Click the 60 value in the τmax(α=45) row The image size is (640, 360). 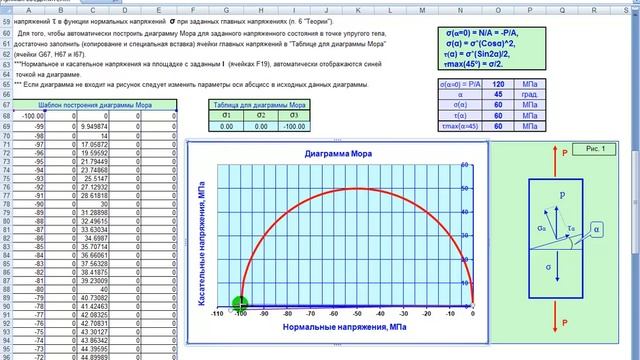(498, 126)
